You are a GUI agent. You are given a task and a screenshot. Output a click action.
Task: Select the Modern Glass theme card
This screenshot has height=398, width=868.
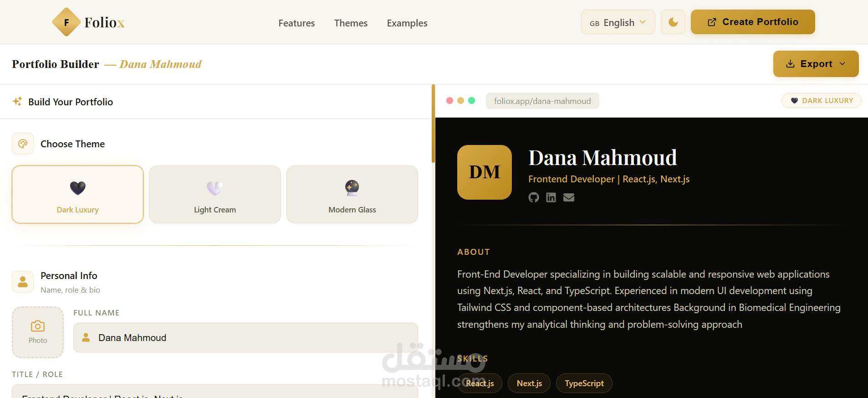pyautogui.click(x=352, y=194)
